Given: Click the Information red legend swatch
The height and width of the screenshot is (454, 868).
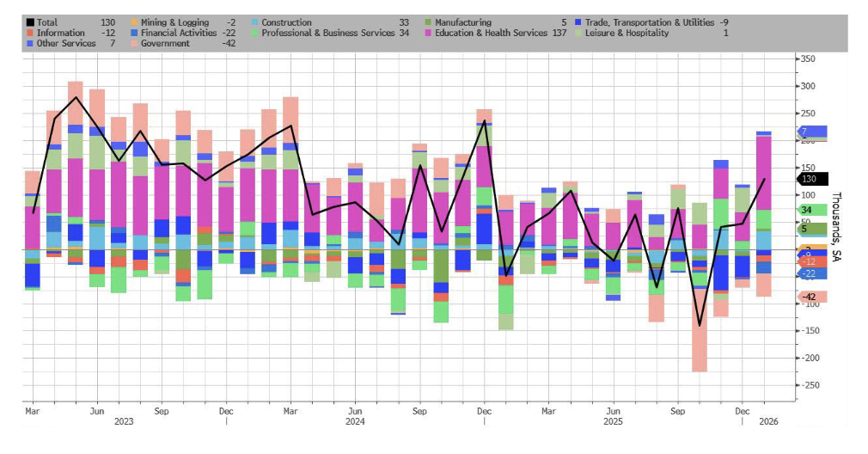Looking at the screenshot, I should [30, 34].
